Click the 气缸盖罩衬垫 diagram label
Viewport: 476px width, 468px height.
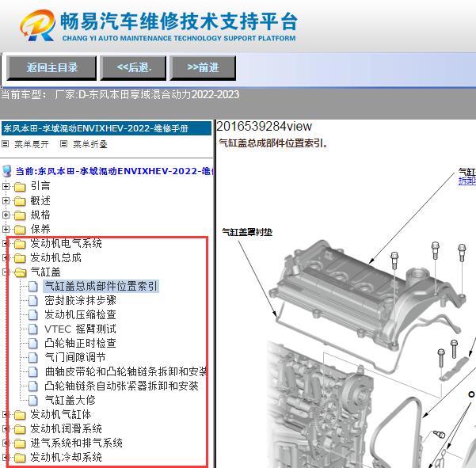point(247,233)
